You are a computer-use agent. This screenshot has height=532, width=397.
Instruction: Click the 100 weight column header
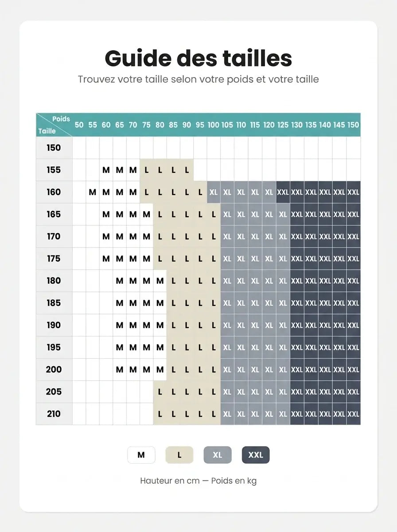tap(214, 125)
